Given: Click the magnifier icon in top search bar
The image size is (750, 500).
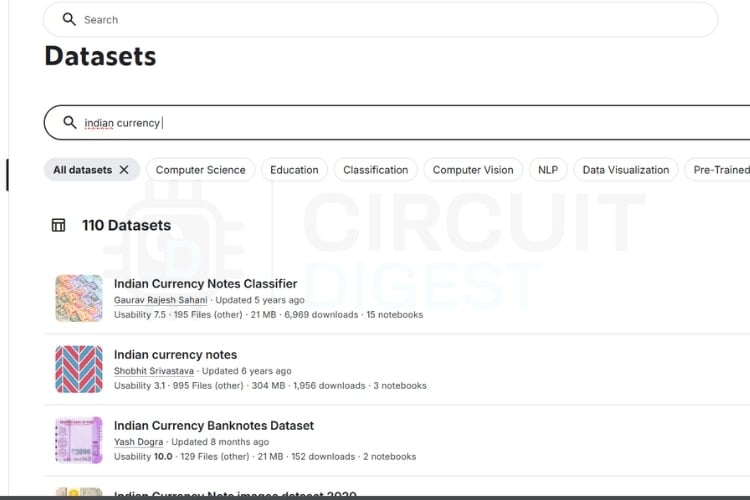Looking at the screenshot, I should pos(68,19).
